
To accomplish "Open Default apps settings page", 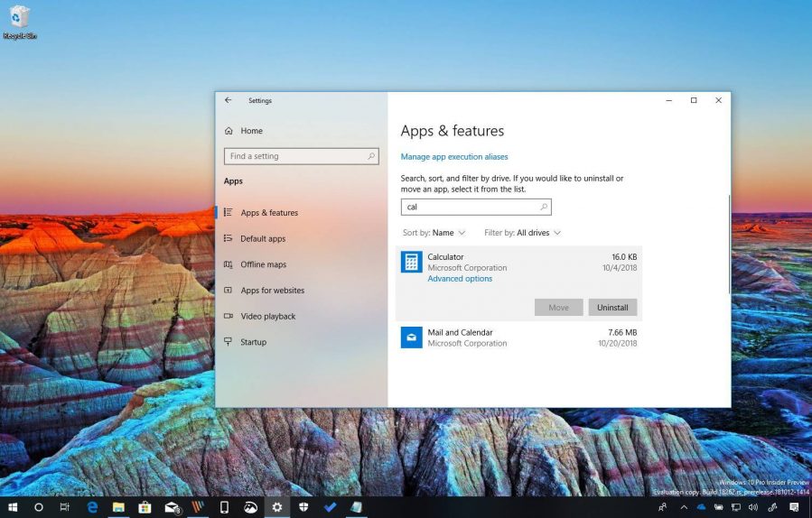I will click(x=263, y=239).
